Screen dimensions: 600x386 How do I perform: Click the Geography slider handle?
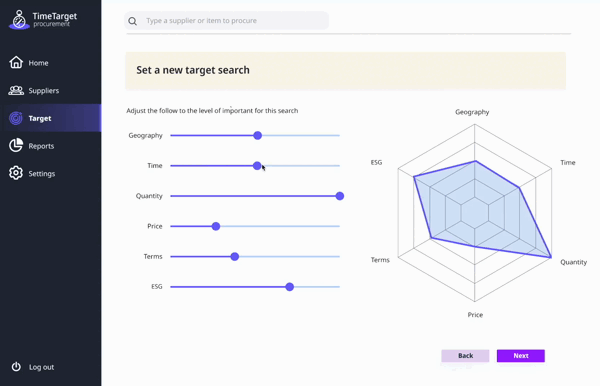coord(258,135)
